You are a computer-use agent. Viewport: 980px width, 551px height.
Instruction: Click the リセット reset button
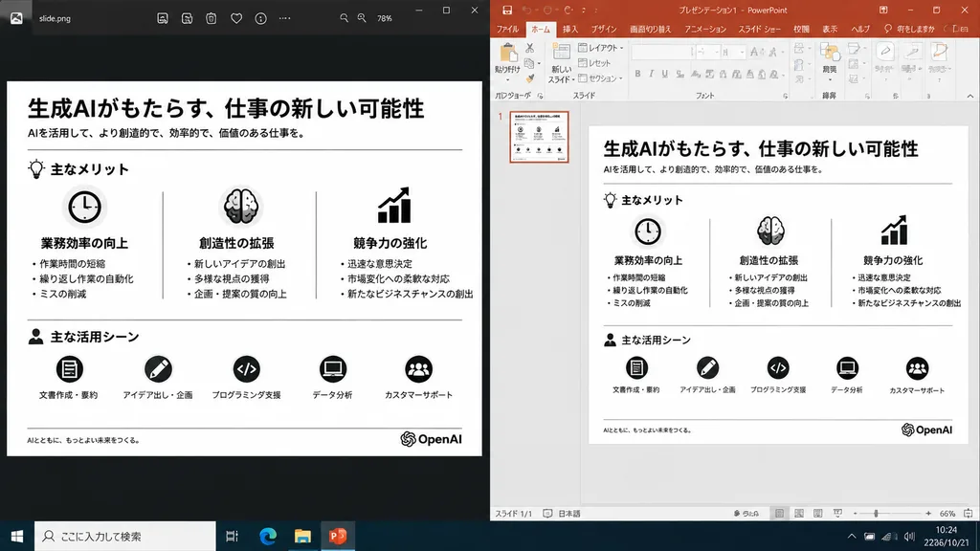(594, 63)
